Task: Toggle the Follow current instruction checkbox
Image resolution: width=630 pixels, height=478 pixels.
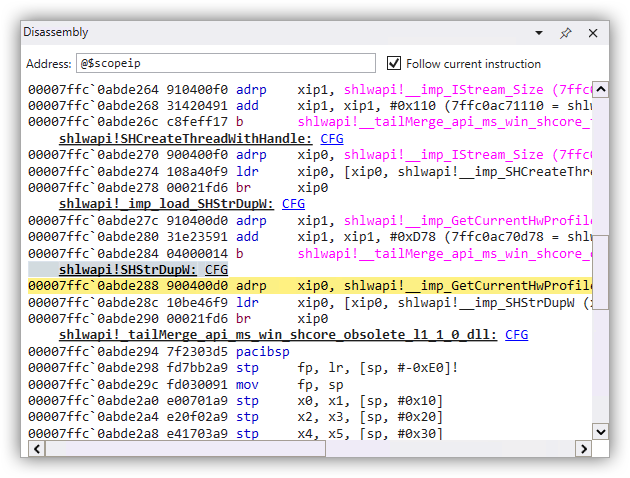Action: 394,63
